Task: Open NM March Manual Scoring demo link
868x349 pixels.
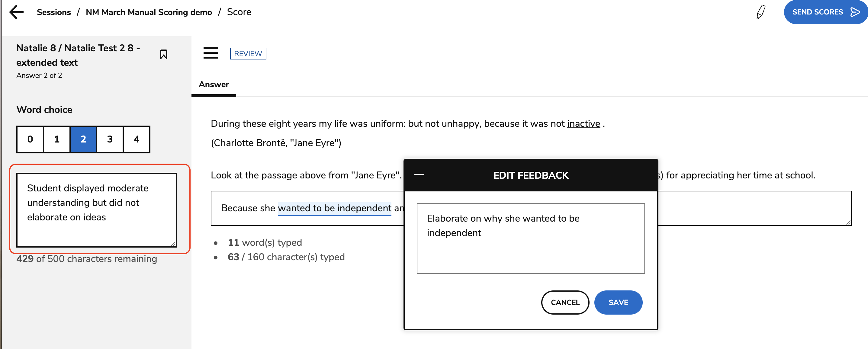Action: pos(149,12)
